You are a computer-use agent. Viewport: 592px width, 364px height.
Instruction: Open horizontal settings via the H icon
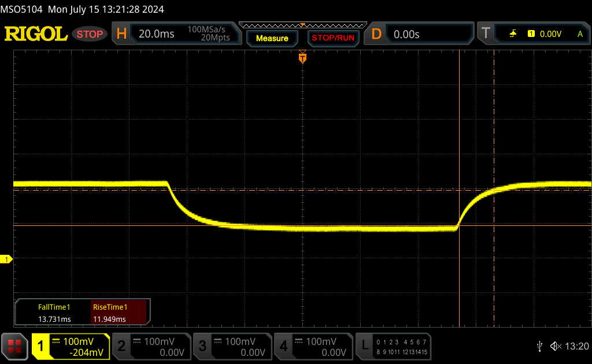(x=121, y=34)
